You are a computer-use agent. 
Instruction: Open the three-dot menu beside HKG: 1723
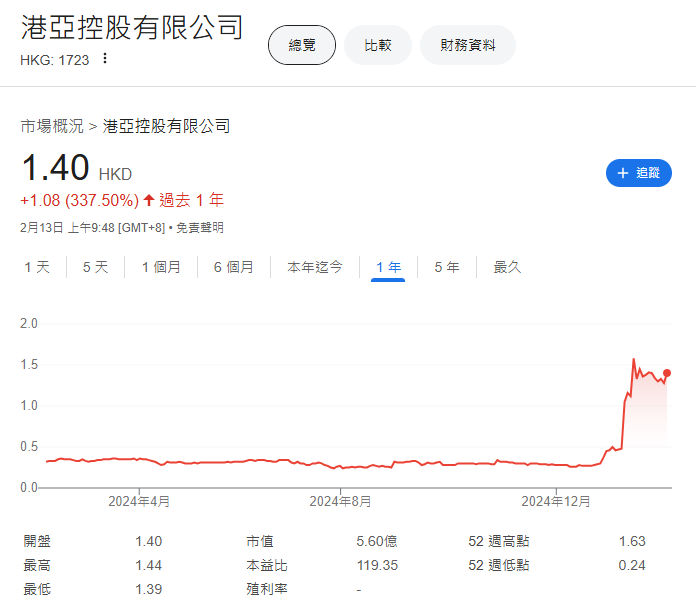(105, 59)
